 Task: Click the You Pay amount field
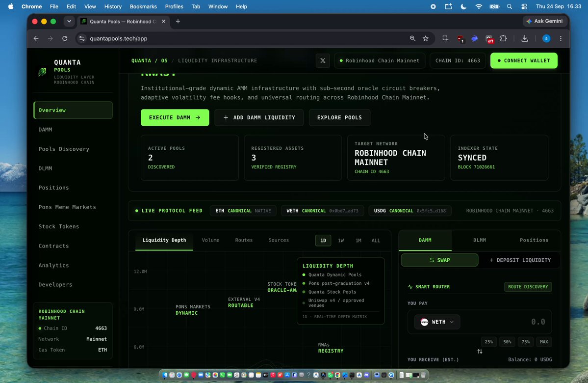pos(506,322)
